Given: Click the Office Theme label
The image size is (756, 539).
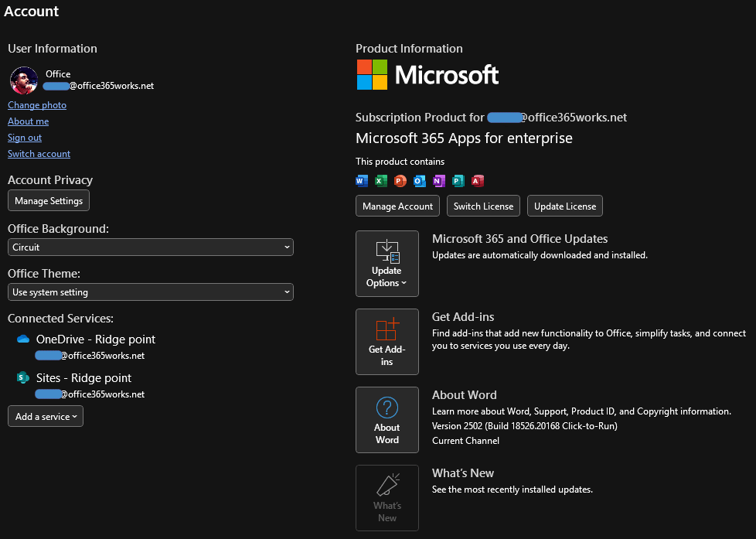Looking at the screenshot, I should point(44,274).
